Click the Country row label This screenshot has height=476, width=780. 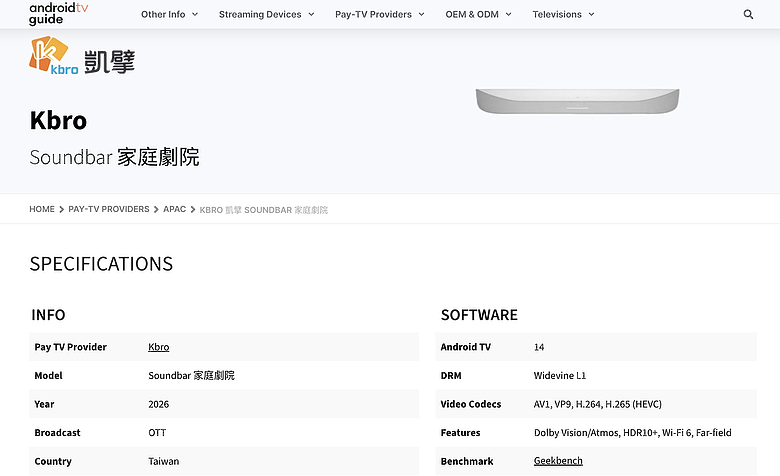click(53, 462)
